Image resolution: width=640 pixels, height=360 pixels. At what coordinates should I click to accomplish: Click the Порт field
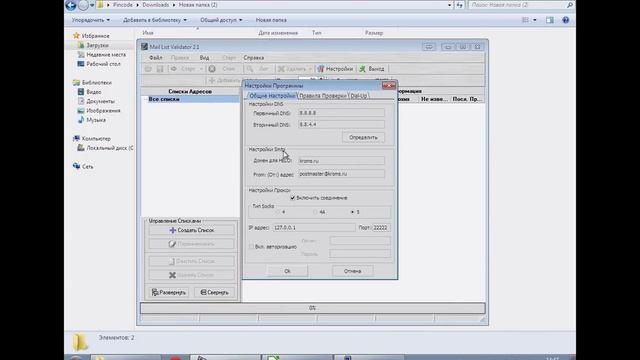(381, 228)
